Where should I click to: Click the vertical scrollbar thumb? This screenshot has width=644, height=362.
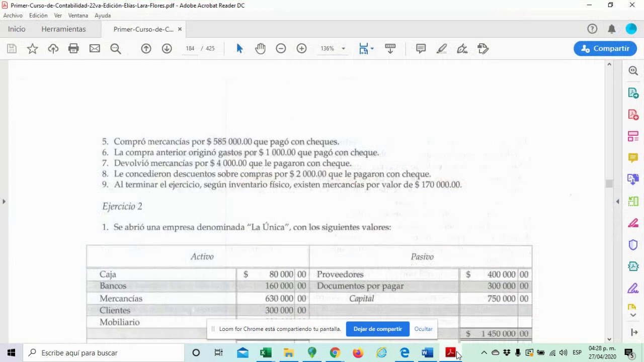click(x=609, y=184)
